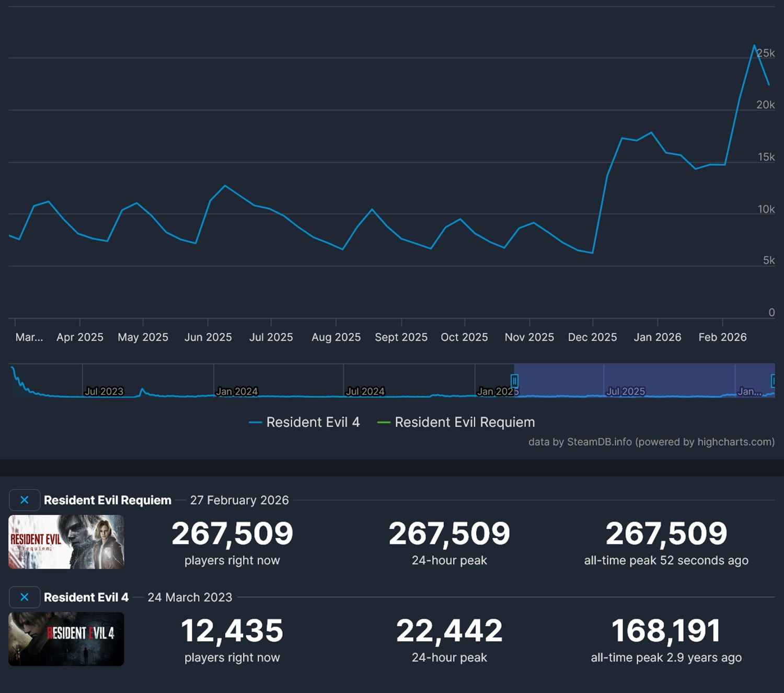
Task: Click the Jun 2025 x-axis label
Action: 208,337
